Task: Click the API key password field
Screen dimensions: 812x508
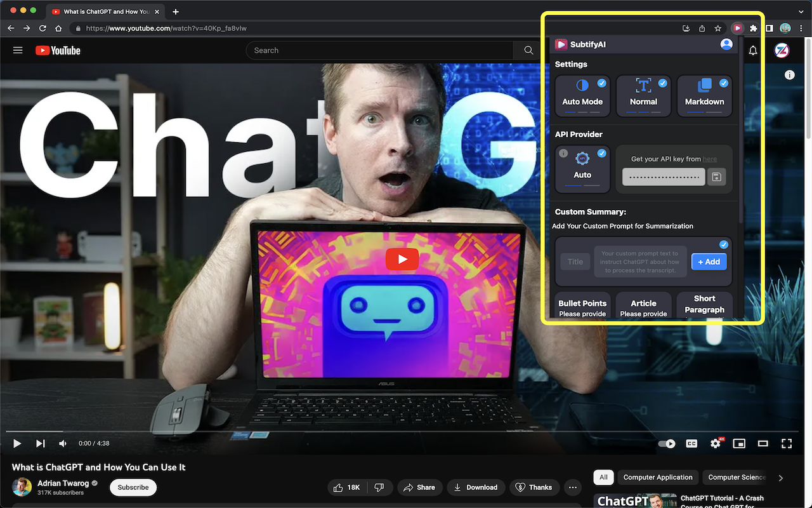Action: point(664,177)
